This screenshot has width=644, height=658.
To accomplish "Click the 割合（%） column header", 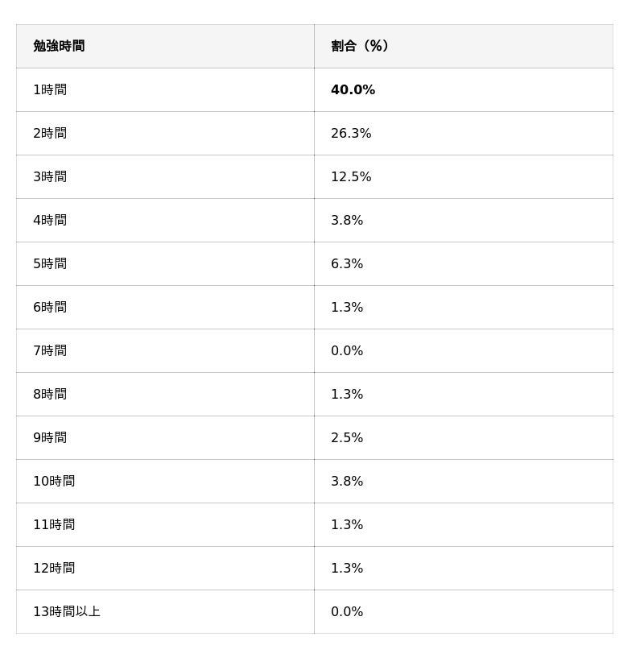I will click(360, 46).
